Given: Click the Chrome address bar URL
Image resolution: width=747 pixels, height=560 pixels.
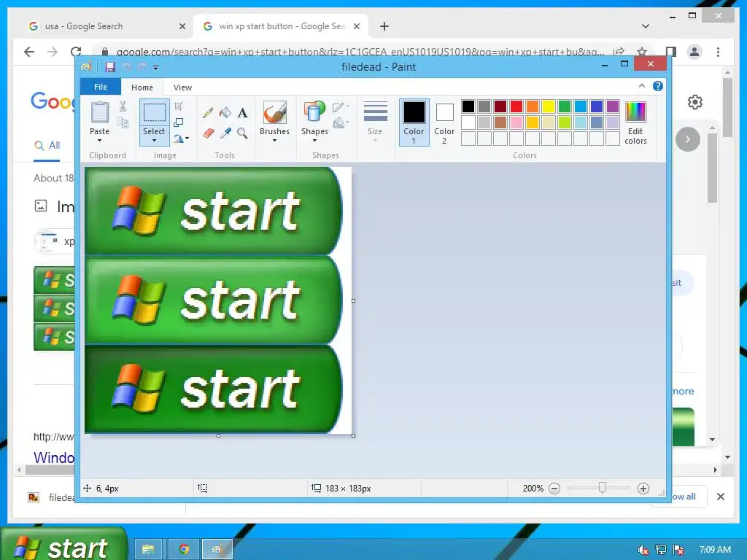Looking at the screenshot, I should coord(360,52).
